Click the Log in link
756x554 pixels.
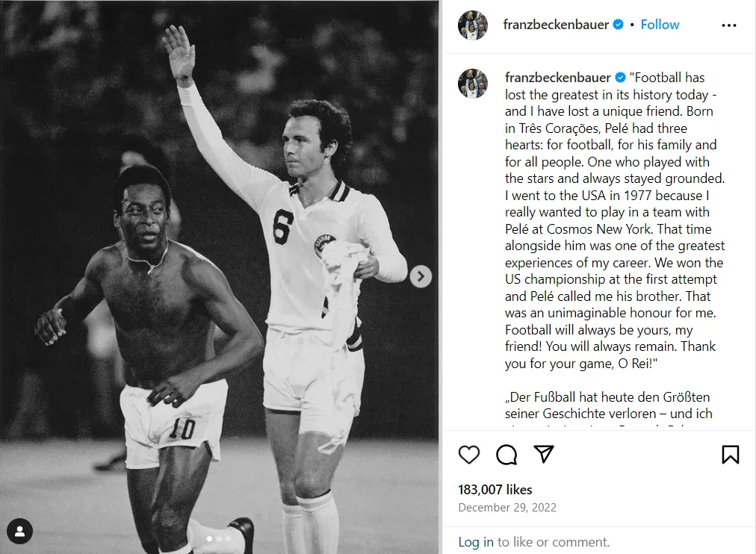476,542
